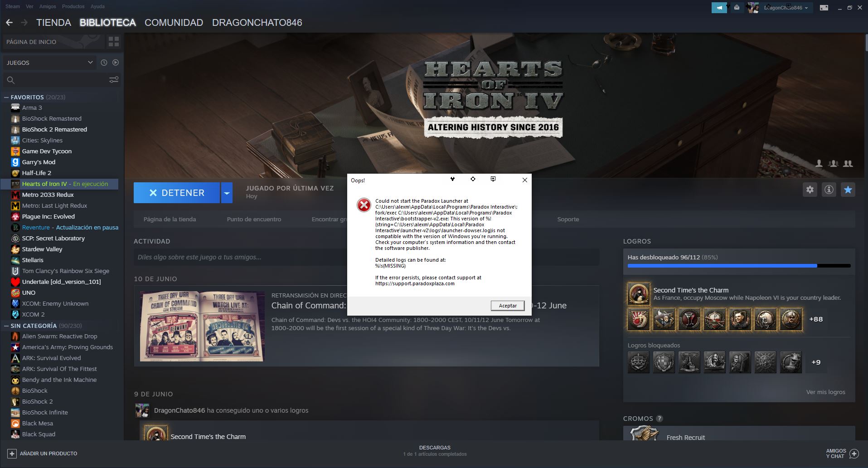Collapse the FAVORITOS games section
This screenshot has height=468, width=868.
point(6,97)
